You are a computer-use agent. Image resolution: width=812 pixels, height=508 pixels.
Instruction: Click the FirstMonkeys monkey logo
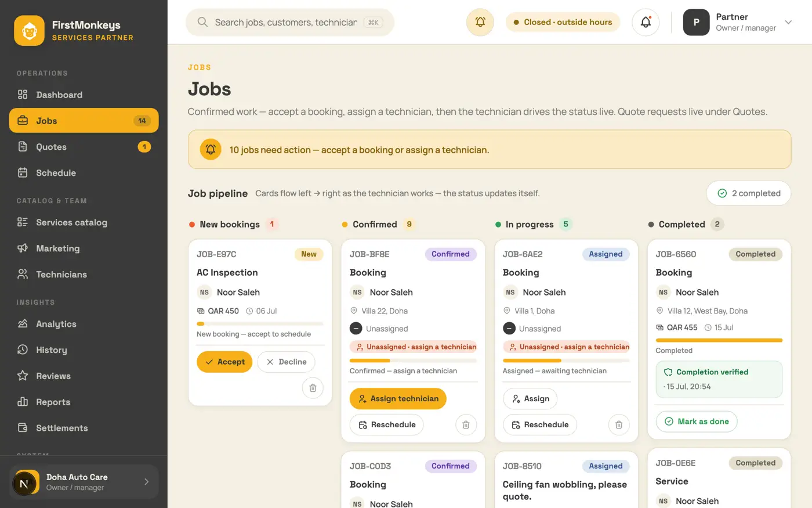pos(29,30)
